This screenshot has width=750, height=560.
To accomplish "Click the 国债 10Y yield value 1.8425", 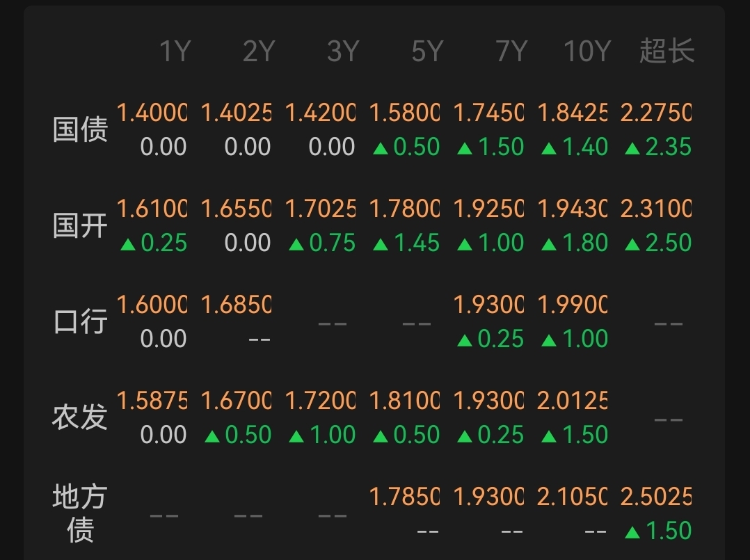I will click(x=572, y=113).
